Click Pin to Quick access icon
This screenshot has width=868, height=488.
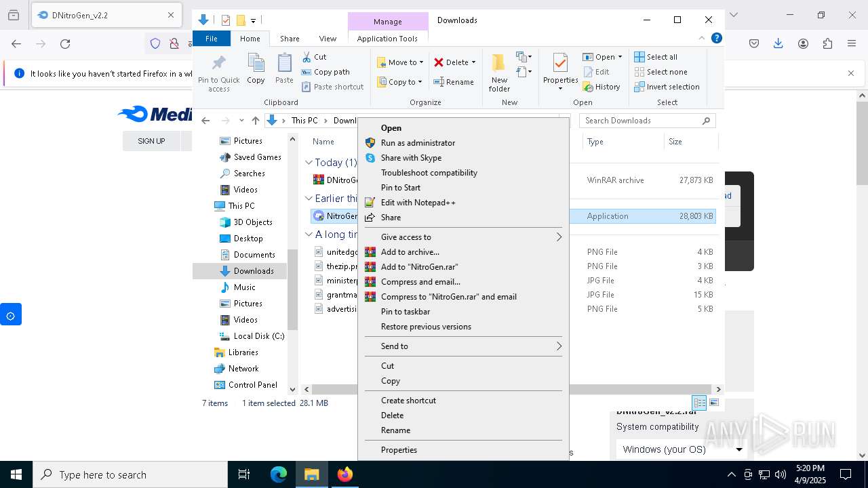point(218,73)
